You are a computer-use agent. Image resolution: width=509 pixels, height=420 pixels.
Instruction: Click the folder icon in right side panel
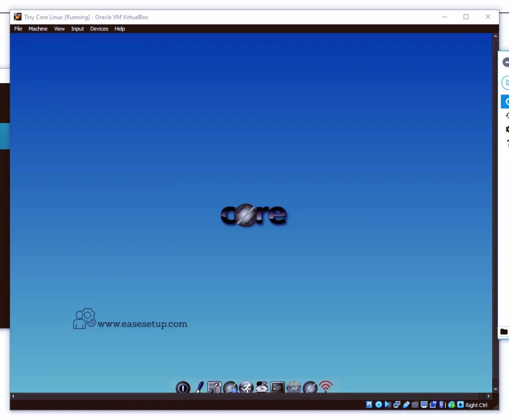tap(504, 332)
